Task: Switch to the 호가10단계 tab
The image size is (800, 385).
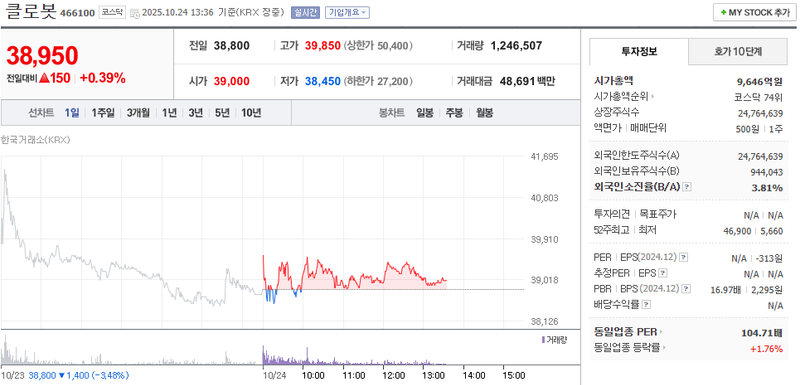Action: [x=738, y=51]
